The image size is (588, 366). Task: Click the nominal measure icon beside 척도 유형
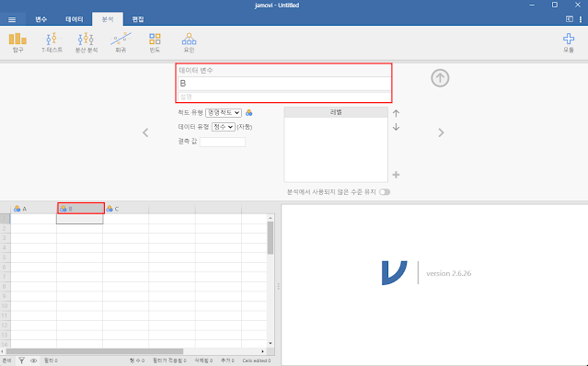249,113
